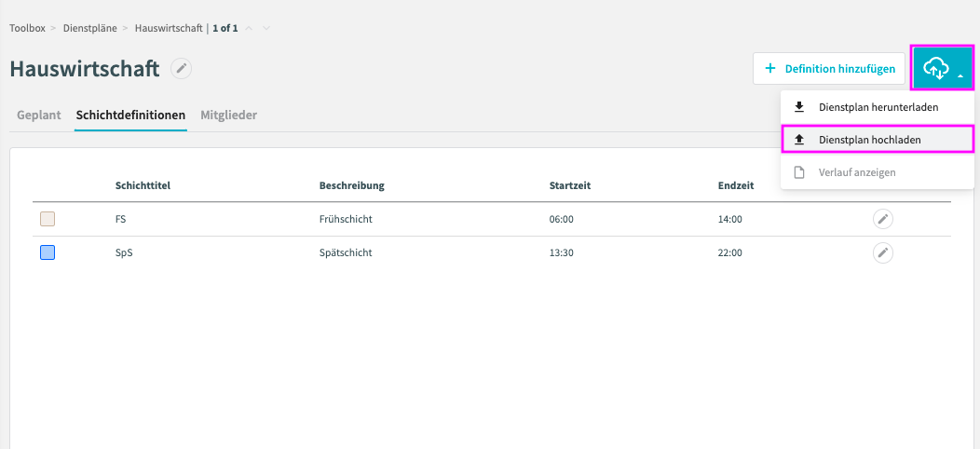
Task: Switch to the Geplant tab
Action: coord(39,116)
